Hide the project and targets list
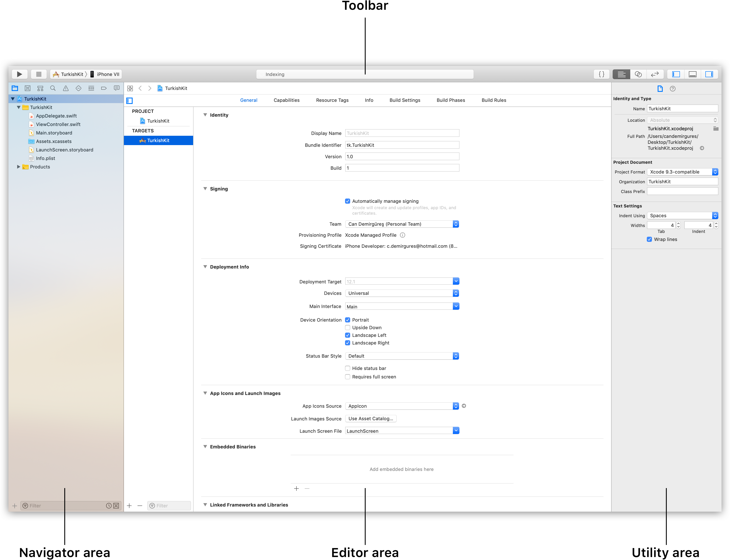Screen dimensions: 730x560 click(130, 101)
